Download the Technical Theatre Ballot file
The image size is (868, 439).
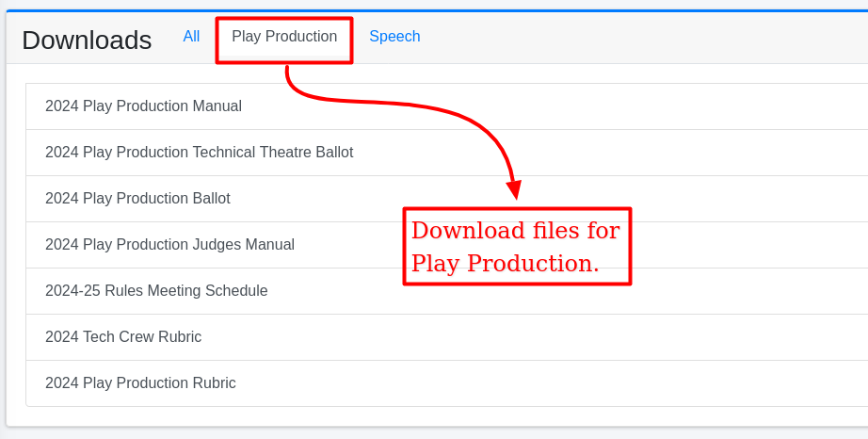[x=199, y=153]
